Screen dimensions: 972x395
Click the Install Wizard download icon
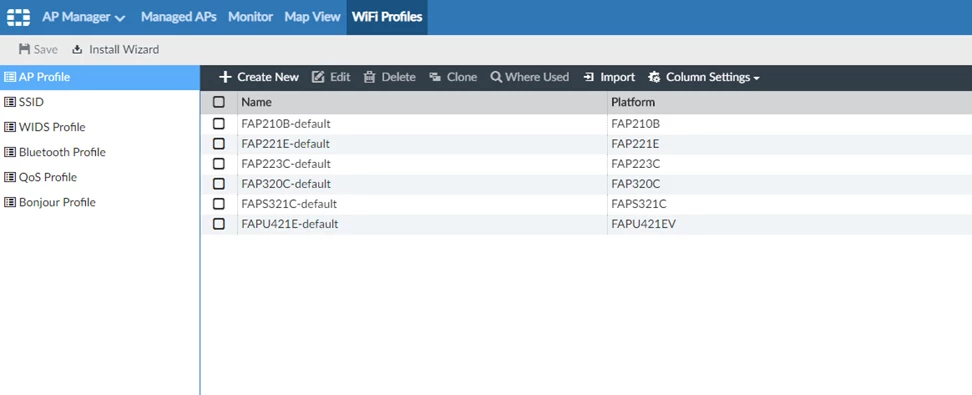pos(77,50)
